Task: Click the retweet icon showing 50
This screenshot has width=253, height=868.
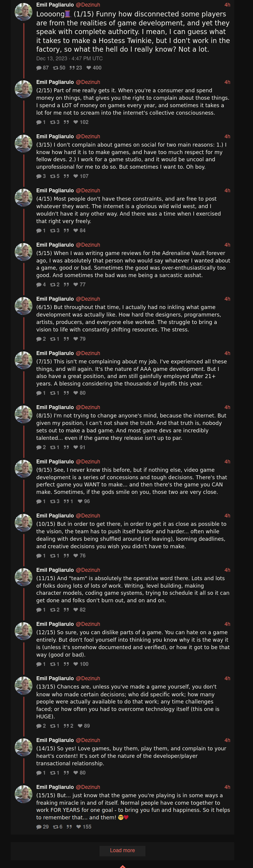Action: [55, 68]
